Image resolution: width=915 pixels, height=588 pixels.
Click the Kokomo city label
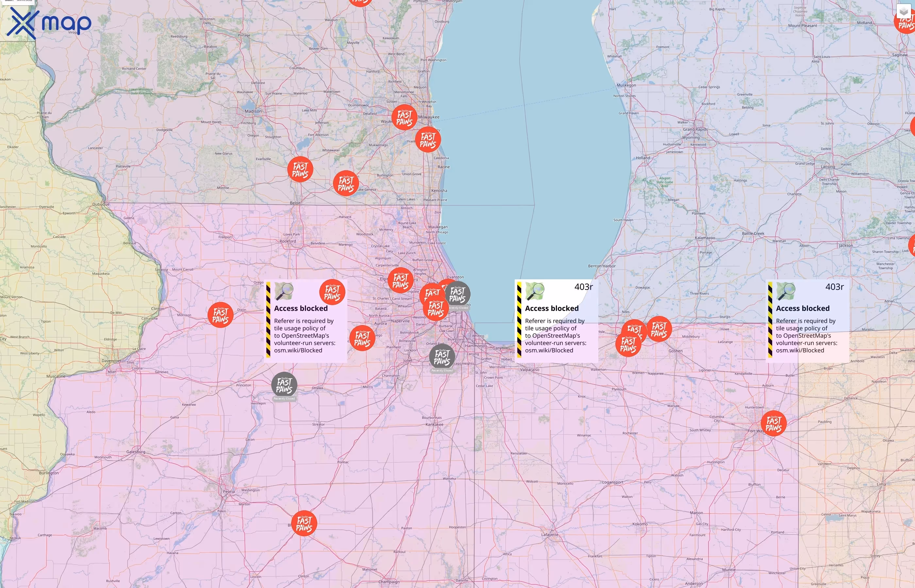click(x=640, y=524)
